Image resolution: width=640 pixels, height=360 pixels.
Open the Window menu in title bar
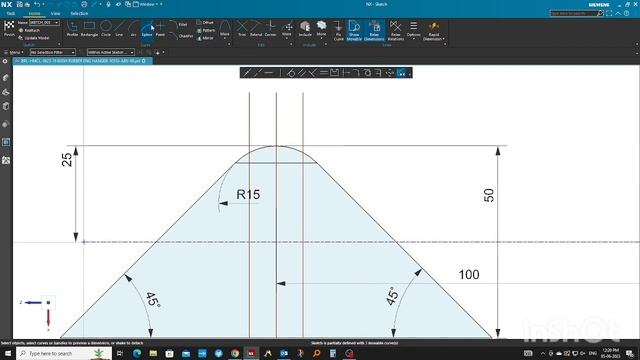click(147, 4)
